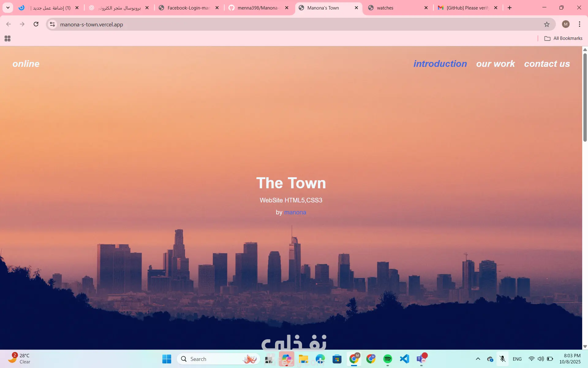Open the profile avatar M icon
The image size is (588, 368).
point(566,24)
